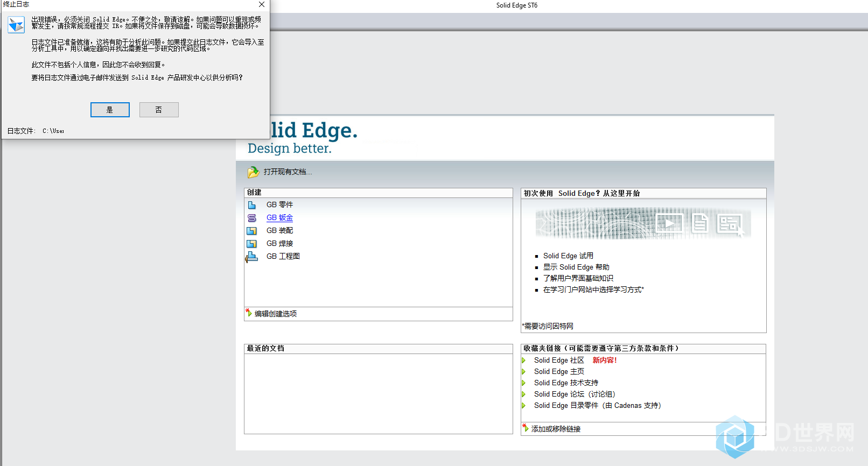Image resolution: width=868 pixels, height=466 pixels.
Task: Play the getting started video icon
Action: (x=669, y=223)
